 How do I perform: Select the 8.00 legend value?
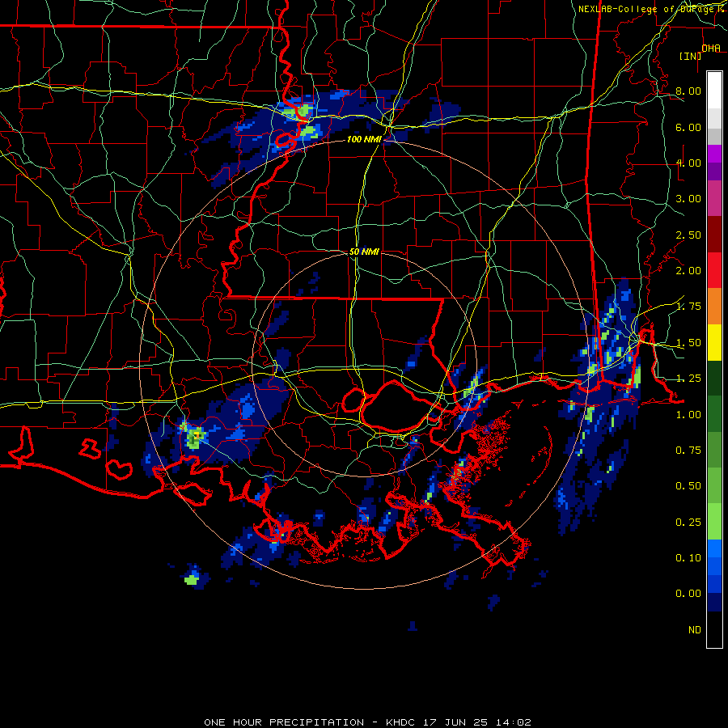[688, 91]
